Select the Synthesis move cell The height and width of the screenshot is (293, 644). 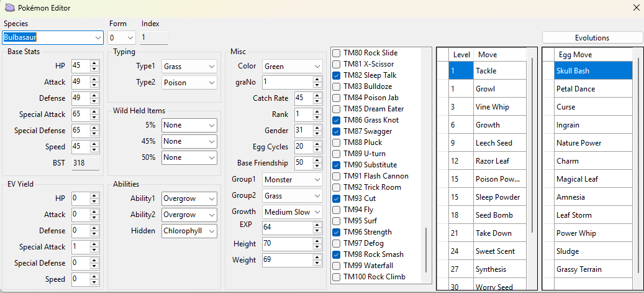click(499, 269)
